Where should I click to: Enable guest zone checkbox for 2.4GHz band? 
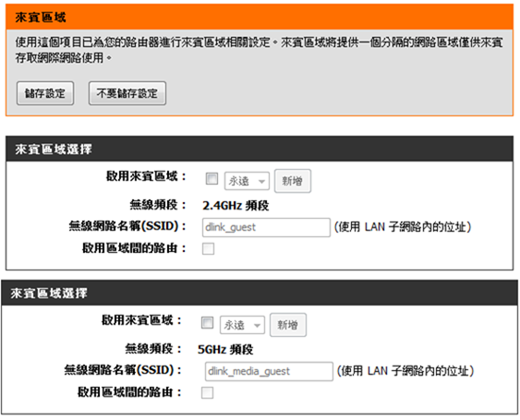(x=212, y=179)
